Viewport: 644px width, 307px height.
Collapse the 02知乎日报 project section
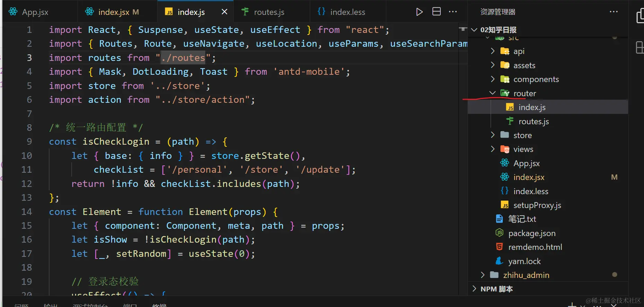click(x=474, y=30)
